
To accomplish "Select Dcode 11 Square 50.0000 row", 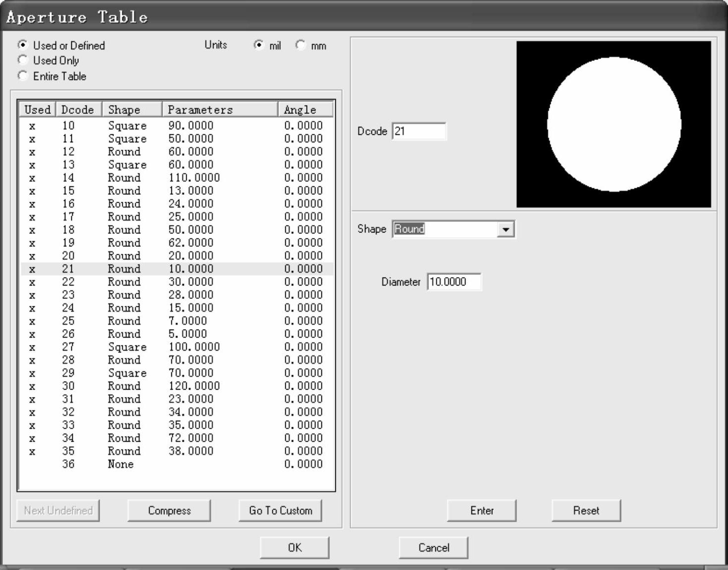I will pyautogui.click(x=177, y=139).
